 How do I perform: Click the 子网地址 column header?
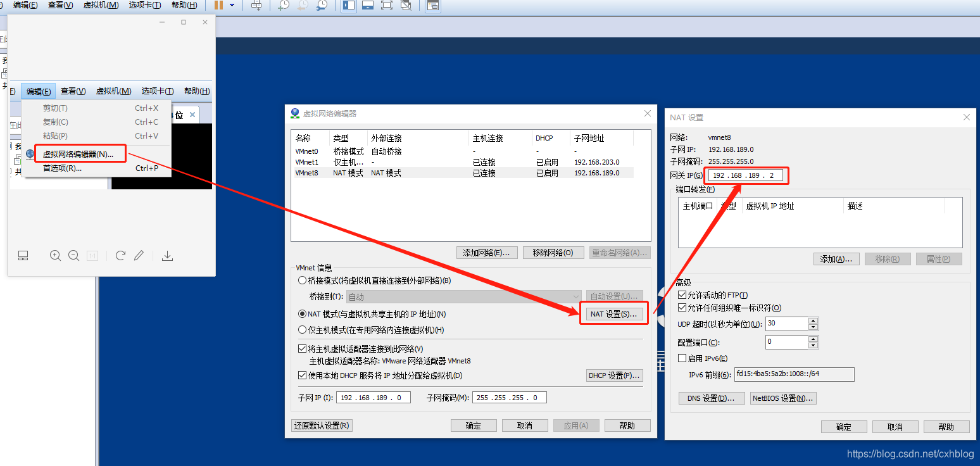click(601, 138)
